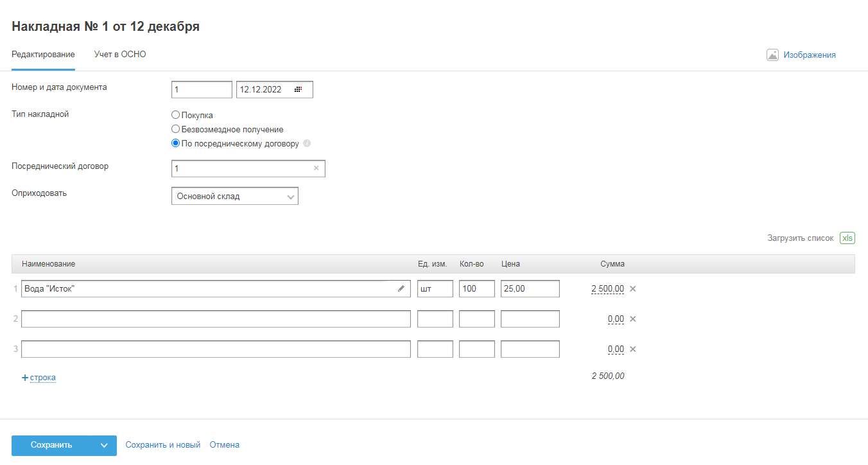The image size is (868, 465).
Task: Click the Загрузить список link
Action: [801, 238]
